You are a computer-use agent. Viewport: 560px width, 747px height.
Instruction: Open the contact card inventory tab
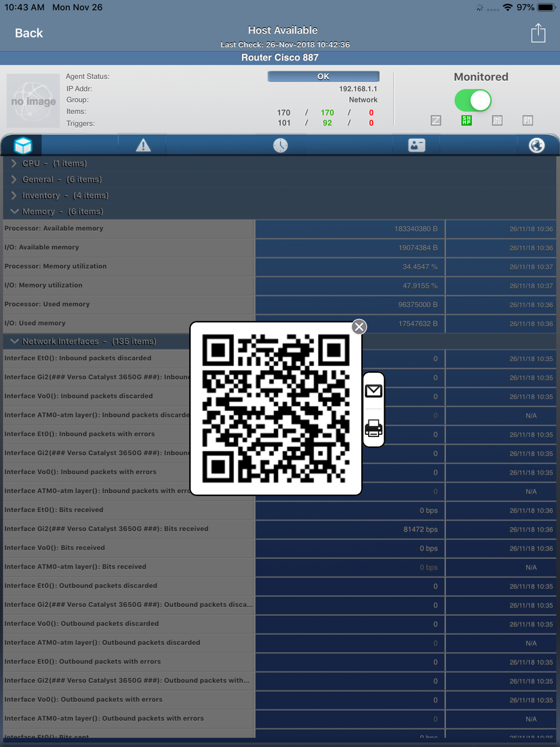coord(417,146)
